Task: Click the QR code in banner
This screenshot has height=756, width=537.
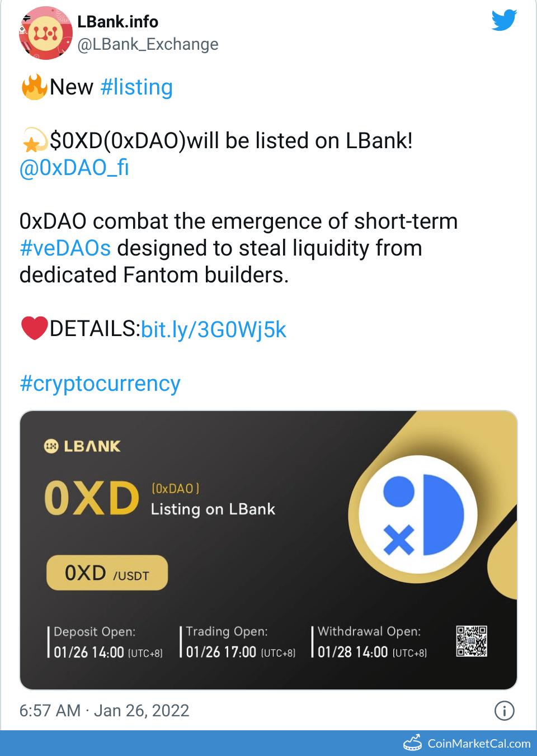Action: pyautogui.click(x=472, y=641)
